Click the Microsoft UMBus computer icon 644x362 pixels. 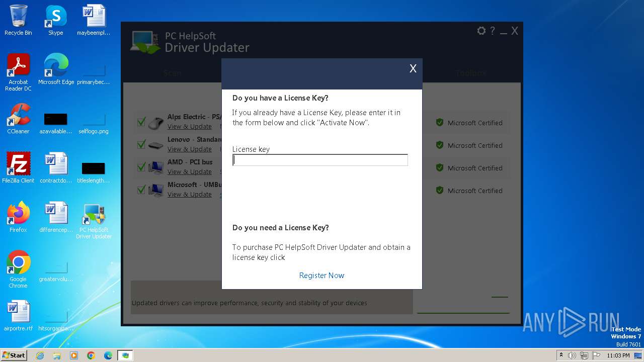coord(156,190)
